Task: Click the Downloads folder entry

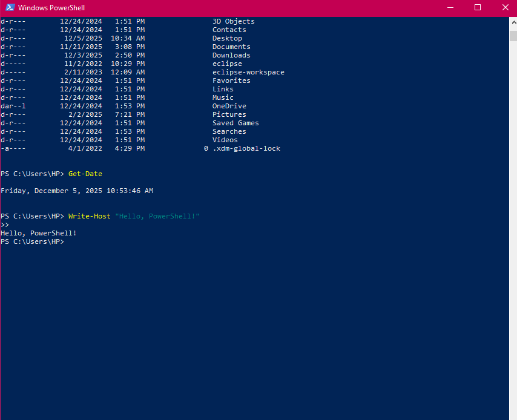Action: click(231, 55)
